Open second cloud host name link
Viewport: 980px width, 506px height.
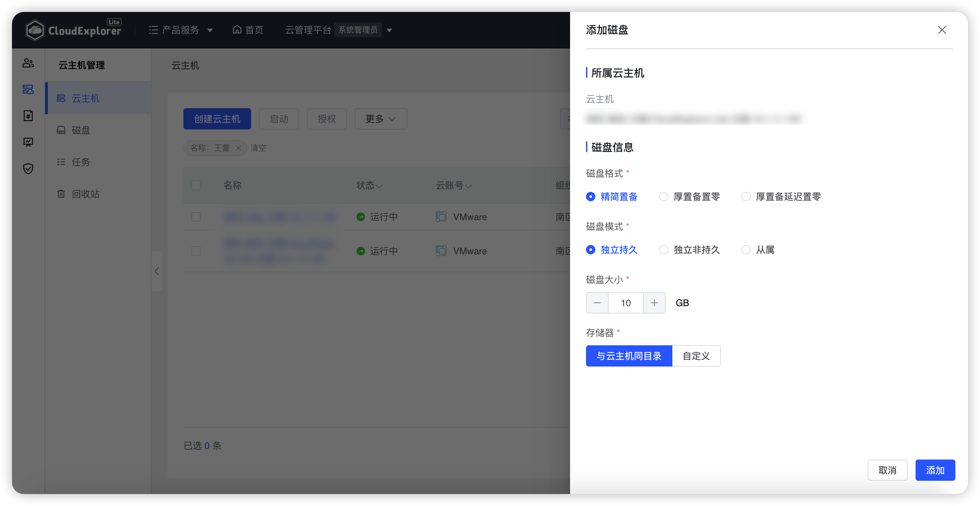coord(279,251)
